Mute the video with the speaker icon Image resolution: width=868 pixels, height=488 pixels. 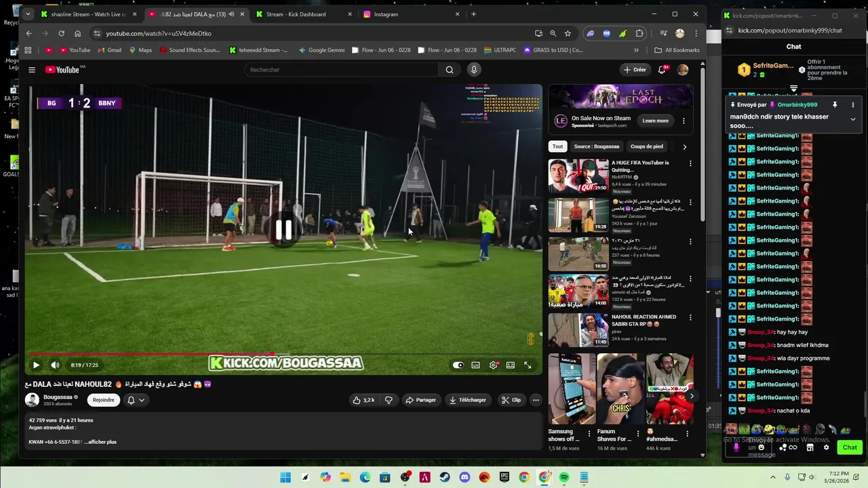tap(55, 365)
